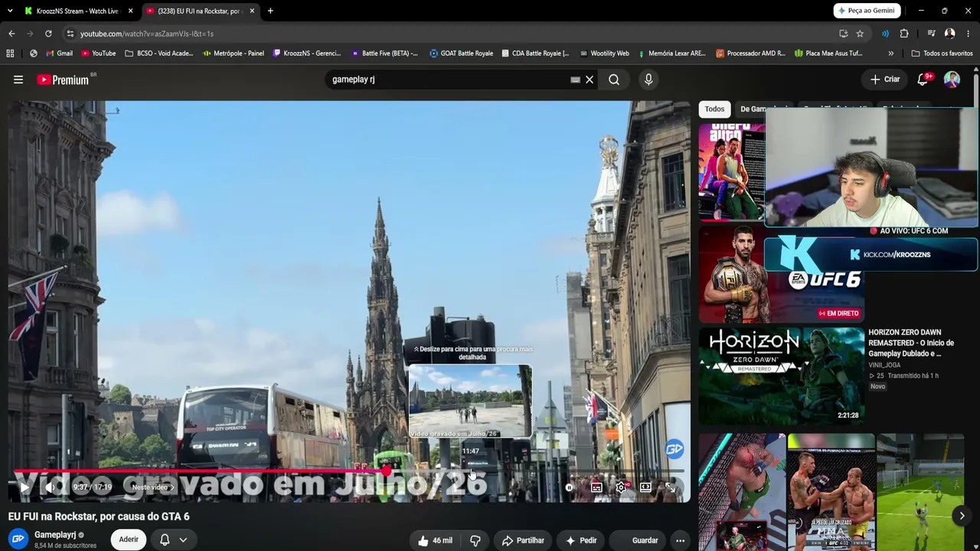This screenshot has width=980, height=551.
Task: Open the Metrópole - Painel bookmark
Action: [x=234, y=54]
